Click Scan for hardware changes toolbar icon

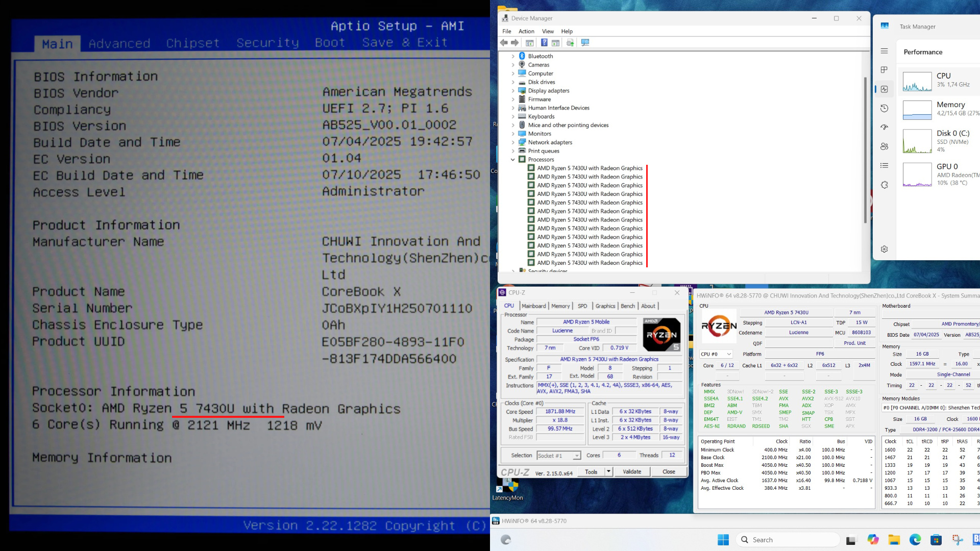585,43
